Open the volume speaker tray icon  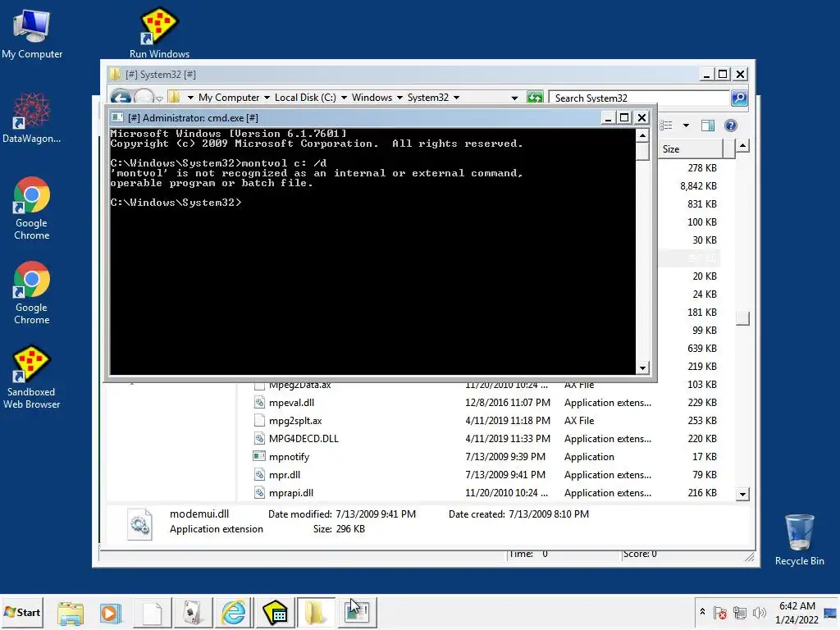click(x=759, y=612)
